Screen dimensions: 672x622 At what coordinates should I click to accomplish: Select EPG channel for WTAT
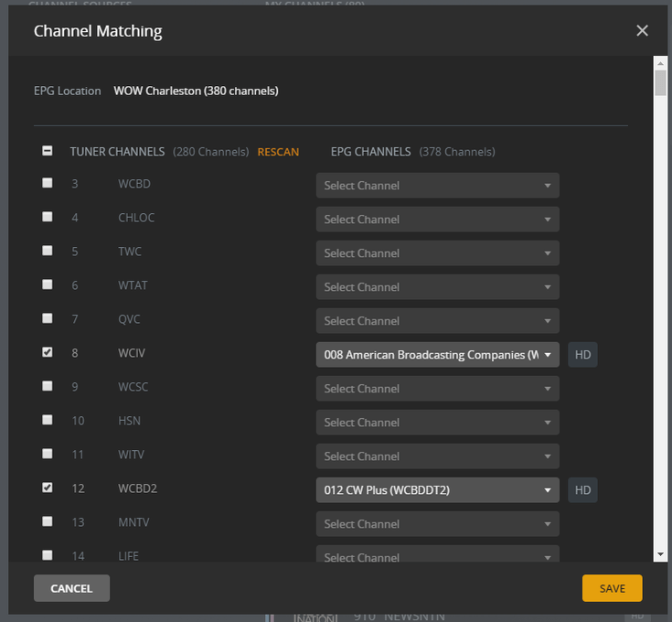[437, 287]
